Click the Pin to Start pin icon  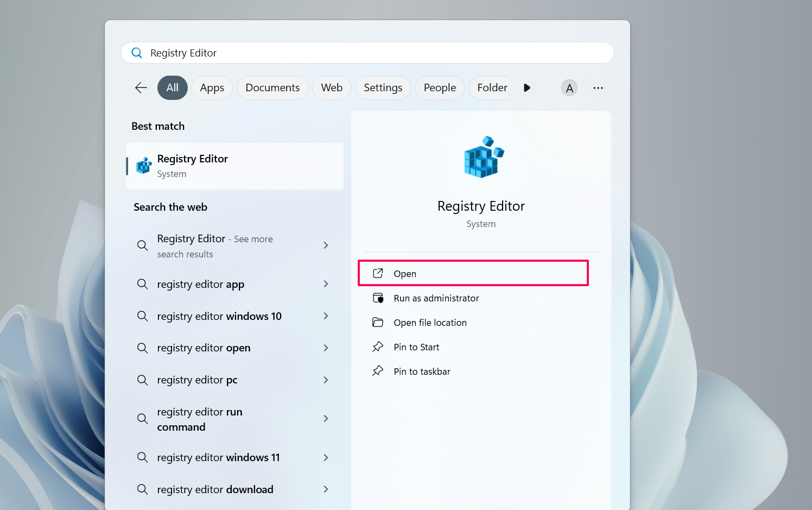coord(378,347)
